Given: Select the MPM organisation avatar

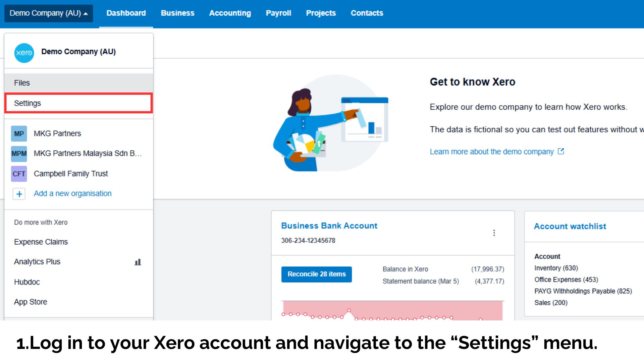Looking at the screenshot, I should (x=19, y=154).
